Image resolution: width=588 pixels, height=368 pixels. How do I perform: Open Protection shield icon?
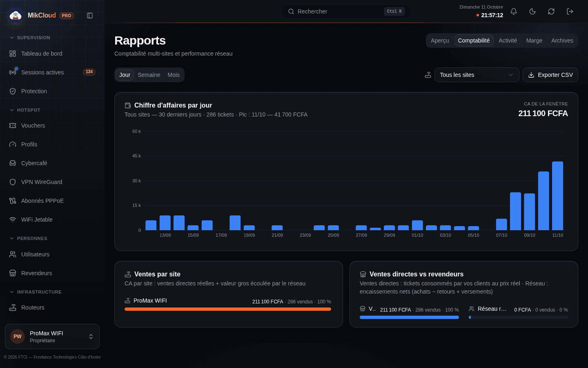coord(13,91)
